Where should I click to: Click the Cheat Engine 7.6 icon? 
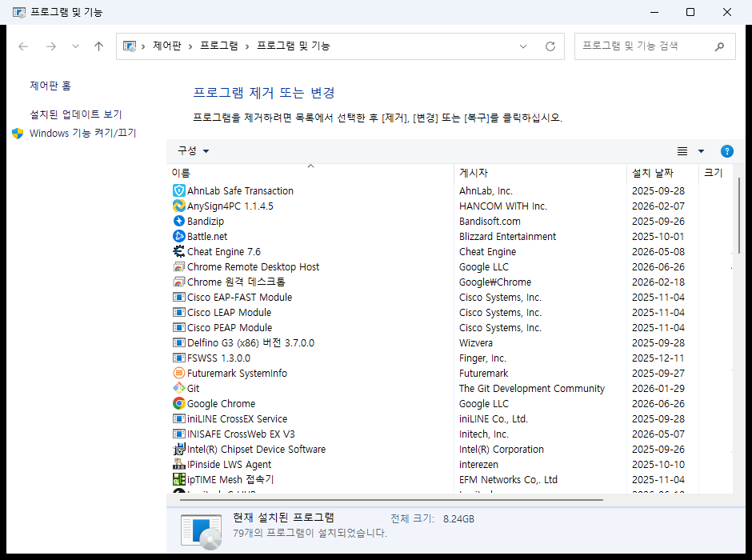click(179, 252)
